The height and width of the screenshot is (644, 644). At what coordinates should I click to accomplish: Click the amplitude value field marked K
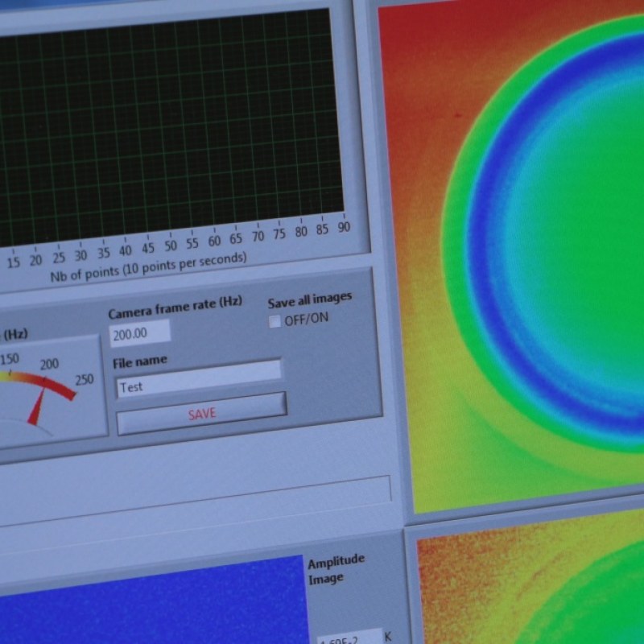tap(349, 637)
